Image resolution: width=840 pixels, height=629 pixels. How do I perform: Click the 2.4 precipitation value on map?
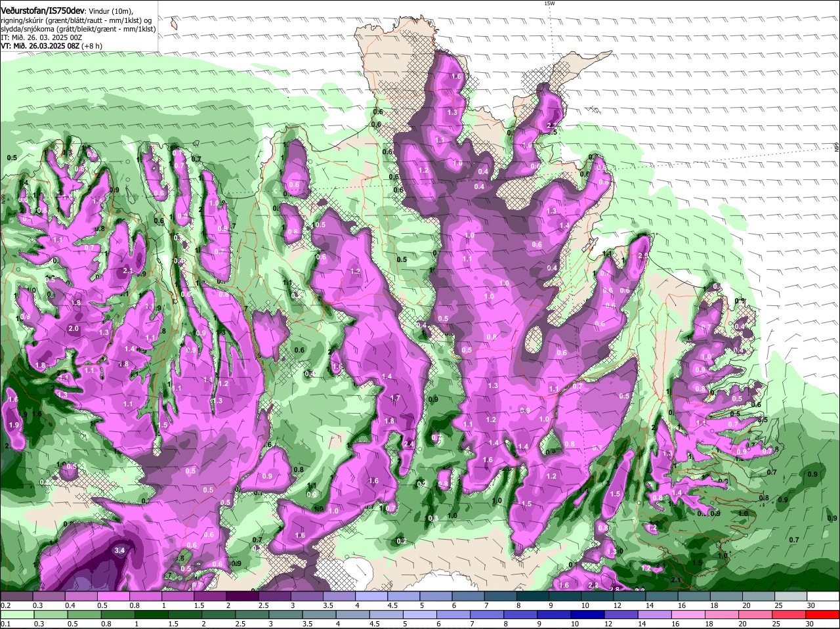(x=409, y=445)
